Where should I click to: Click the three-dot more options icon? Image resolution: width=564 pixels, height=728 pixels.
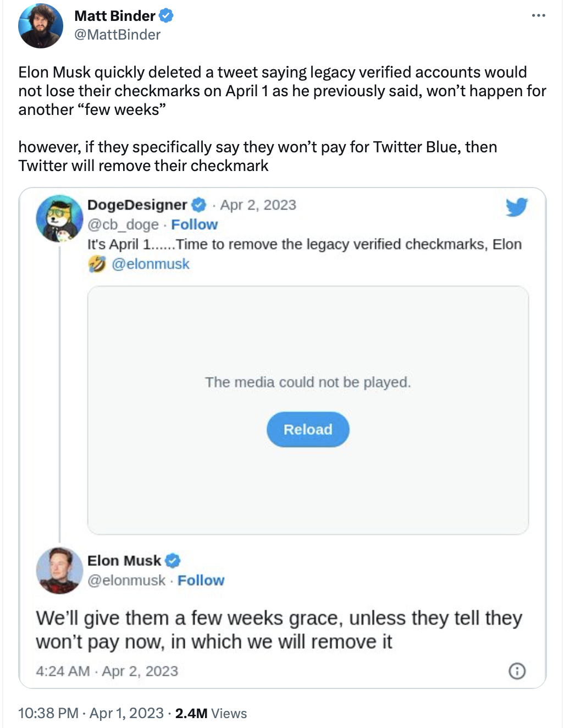[x=538, y=15]
